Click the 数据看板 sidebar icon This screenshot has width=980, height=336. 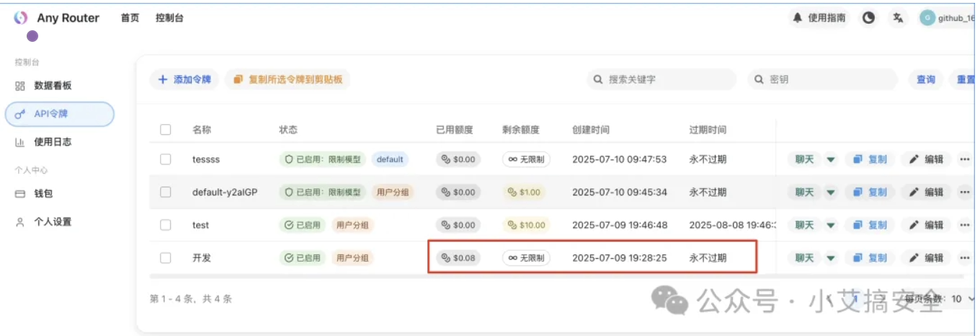(20, 86)
